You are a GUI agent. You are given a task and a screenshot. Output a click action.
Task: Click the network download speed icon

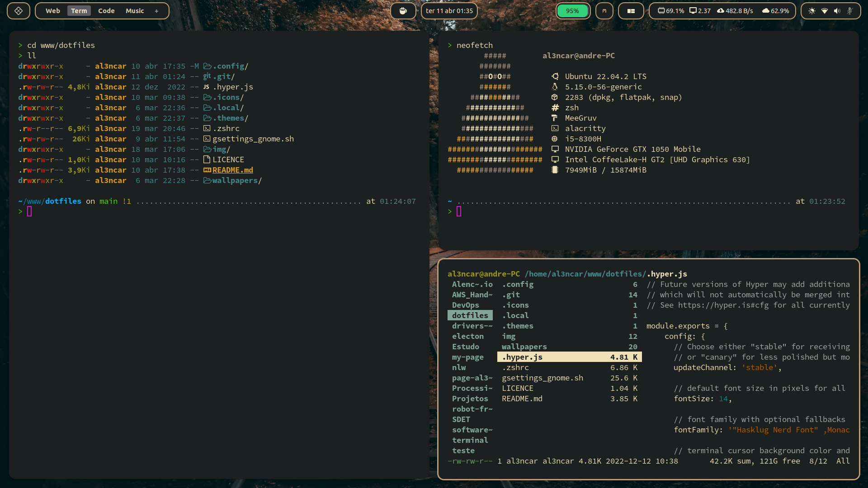(721, 11)
